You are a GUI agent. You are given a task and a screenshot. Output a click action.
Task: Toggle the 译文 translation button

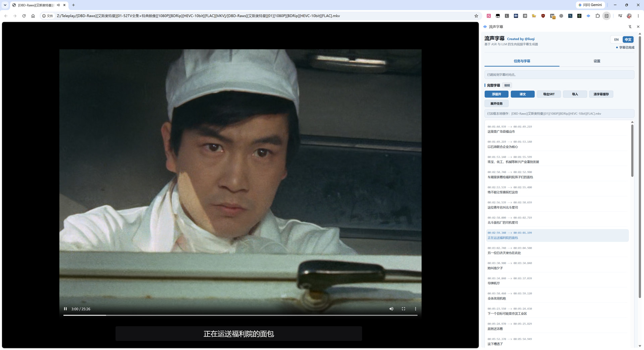pos(523,94)
